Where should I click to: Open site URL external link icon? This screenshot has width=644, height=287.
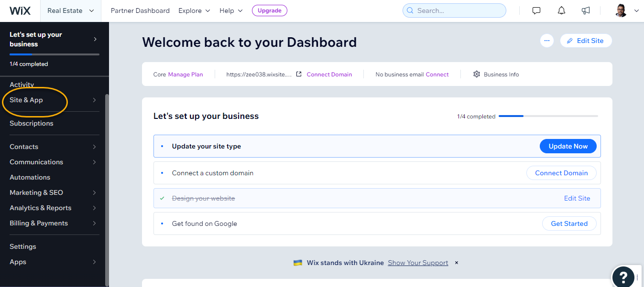point(299,74)
